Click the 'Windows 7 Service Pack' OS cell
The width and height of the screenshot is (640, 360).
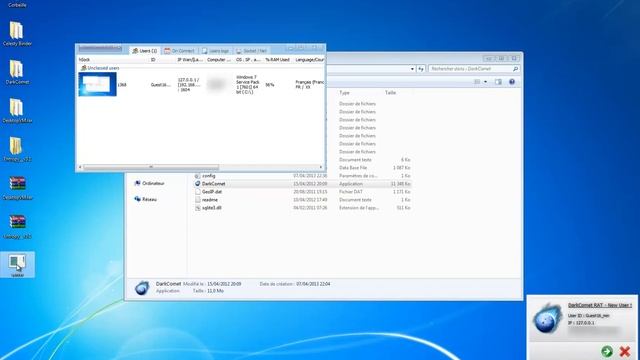click(247, 84)
